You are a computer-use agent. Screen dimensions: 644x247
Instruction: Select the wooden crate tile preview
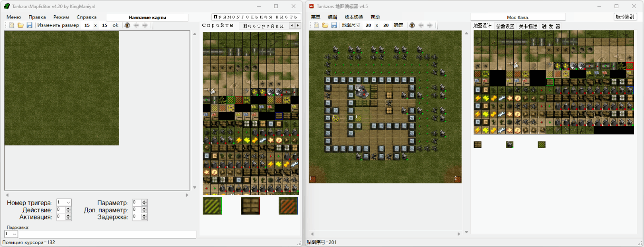pyautogui.click(x=250, y=206)
